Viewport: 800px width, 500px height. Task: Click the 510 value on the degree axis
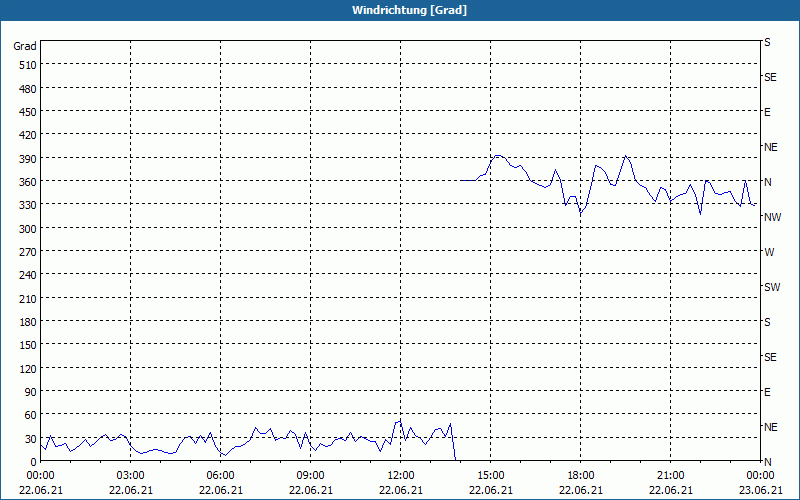28,65
